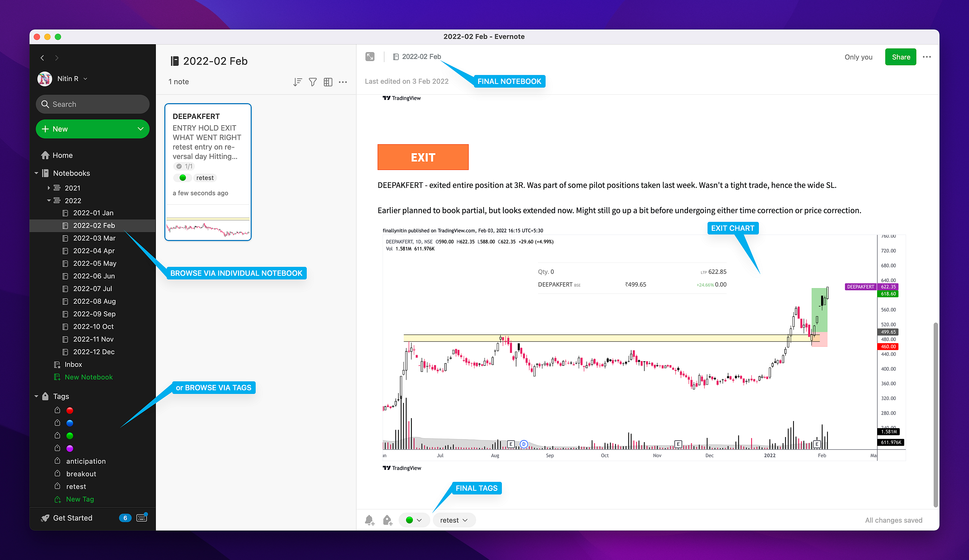The height and width of the screenshot is (560, 969).
Task: Open the retest tag dropdown in footer
Action: click(x=454, y=520)
